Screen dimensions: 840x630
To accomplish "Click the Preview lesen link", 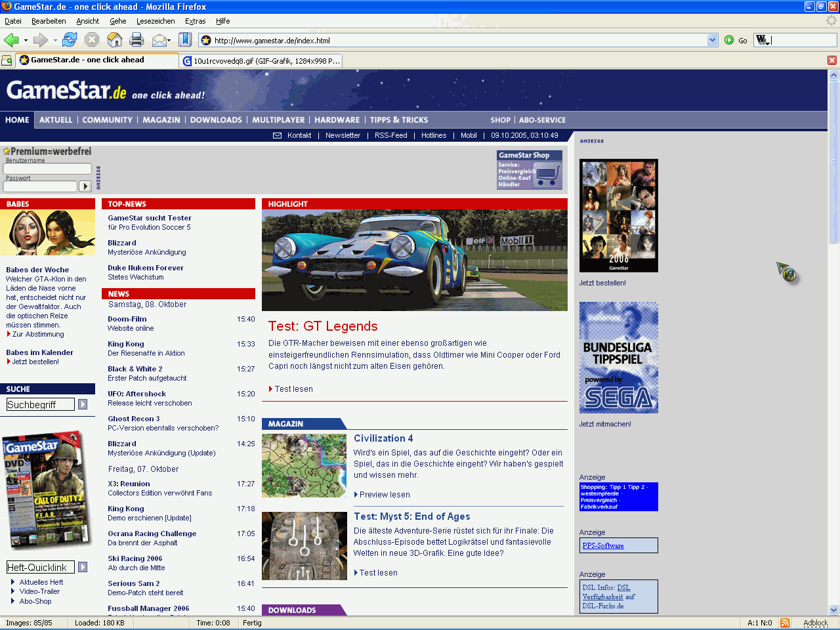I will pyautogui.click(x=385, y=495).
